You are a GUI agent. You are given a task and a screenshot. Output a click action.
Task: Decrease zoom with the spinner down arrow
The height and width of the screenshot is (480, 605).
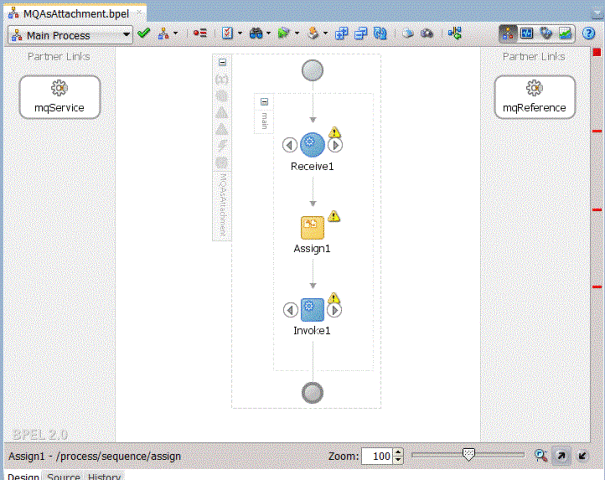[x=398, y=460]
